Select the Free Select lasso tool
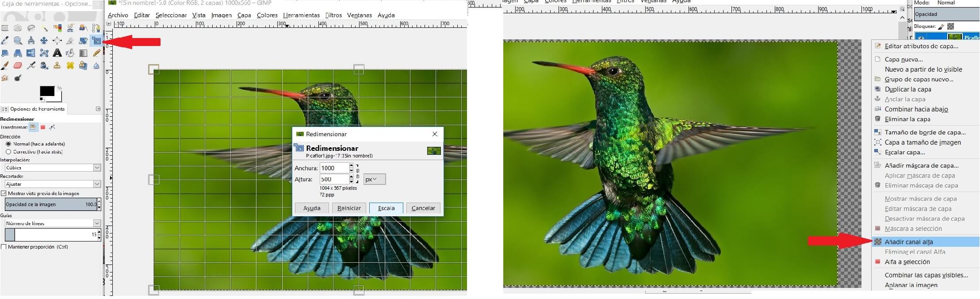Screen dimensions: 980x299 31,28
